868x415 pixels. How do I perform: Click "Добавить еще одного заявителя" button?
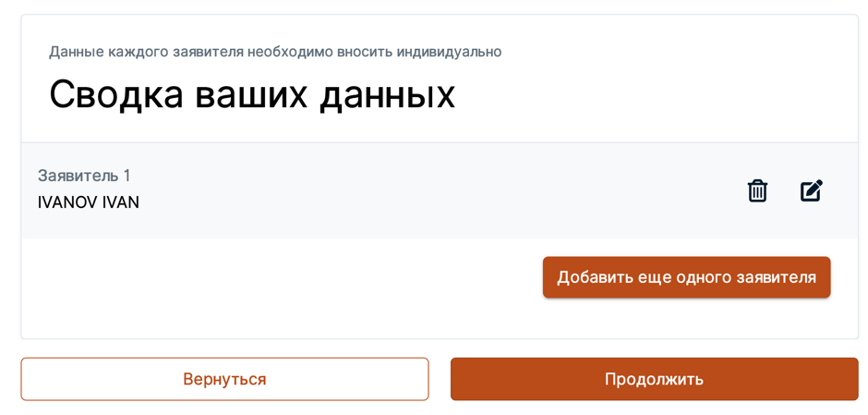pyautogui.click(x=686, y=277)
